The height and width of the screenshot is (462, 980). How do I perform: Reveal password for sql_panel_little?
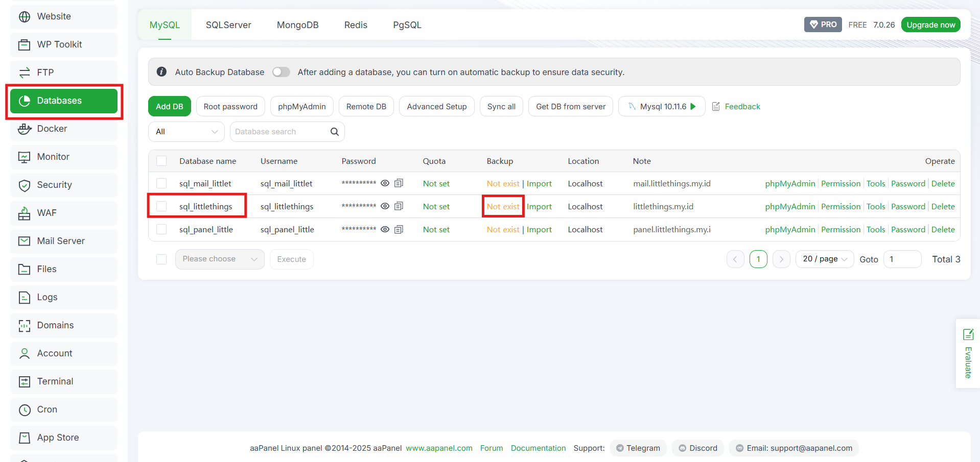(x=385, y=229)
